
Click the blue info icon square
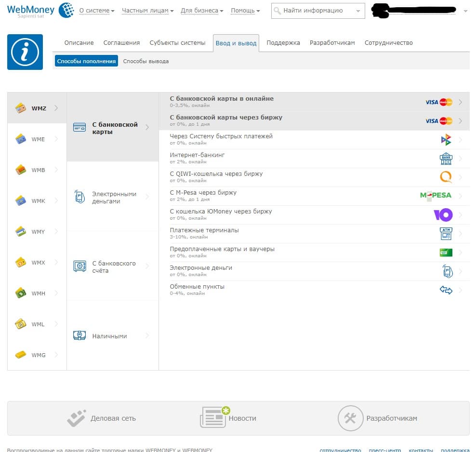(25, 52)
